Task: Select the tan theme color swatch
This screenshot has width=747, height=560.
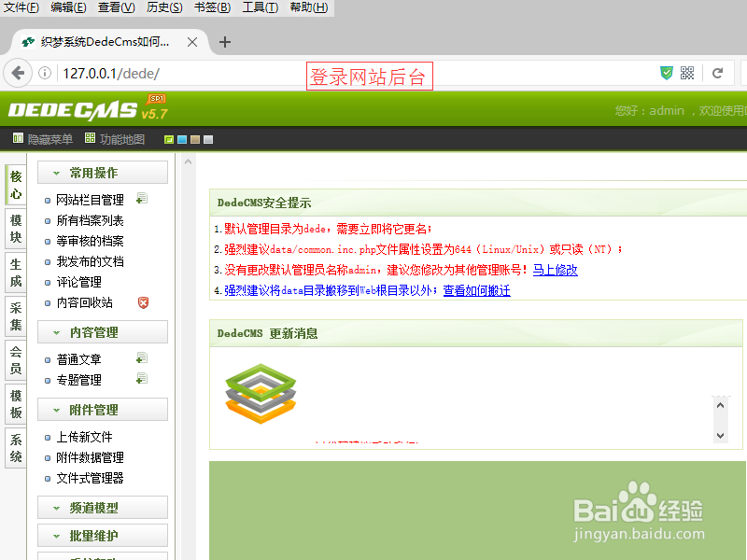Action: point(195,139)
